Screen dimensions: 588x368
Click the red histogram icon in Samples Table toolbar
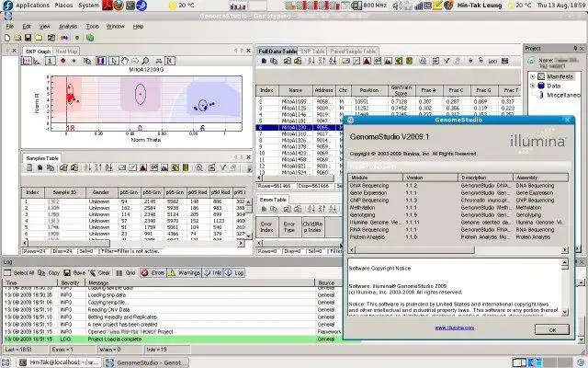click(143, 167)
